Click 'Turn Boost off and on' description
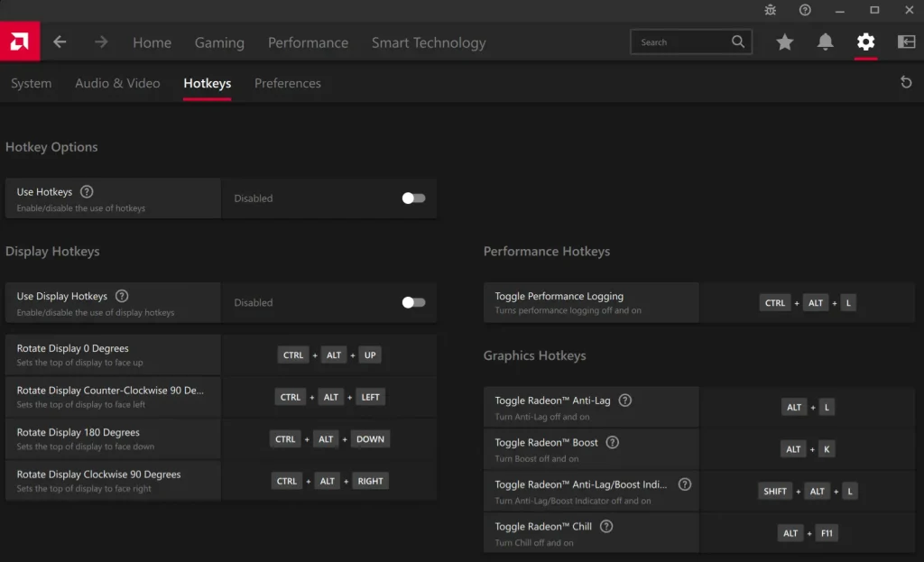 tap(536, 458)
